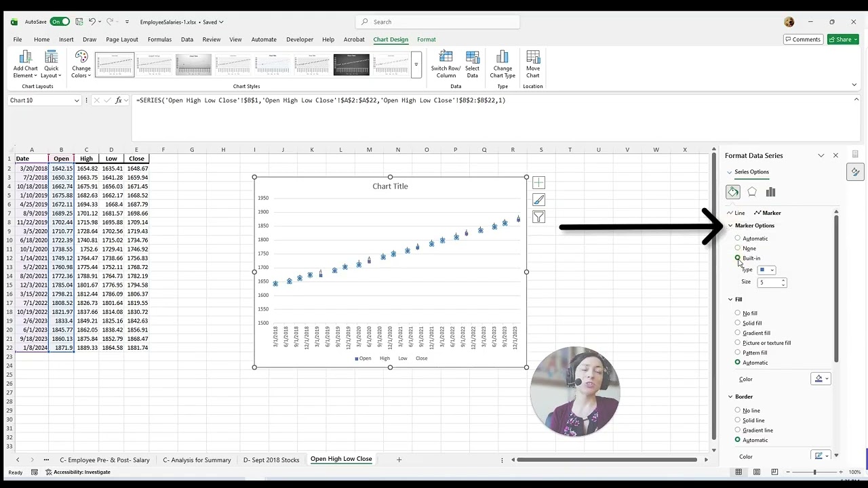Click the Insert Function fx icon
Screen dimensions: 868x488
(119, 100)
